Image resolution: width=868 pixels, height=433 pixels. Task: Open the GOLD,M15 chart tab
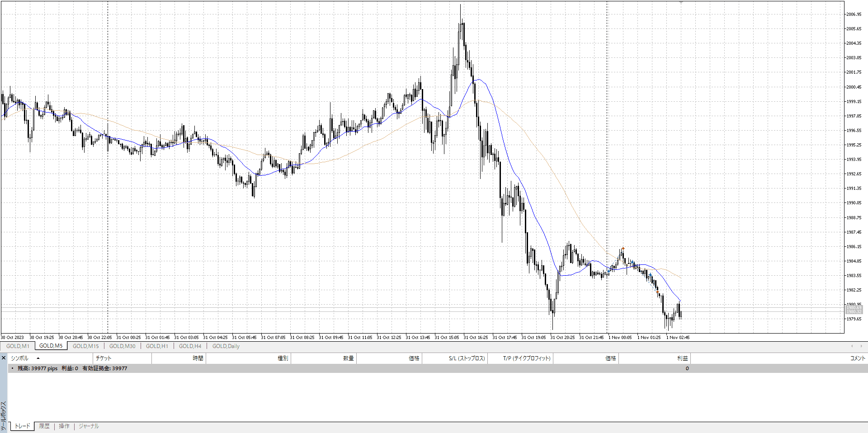point(85,346)
